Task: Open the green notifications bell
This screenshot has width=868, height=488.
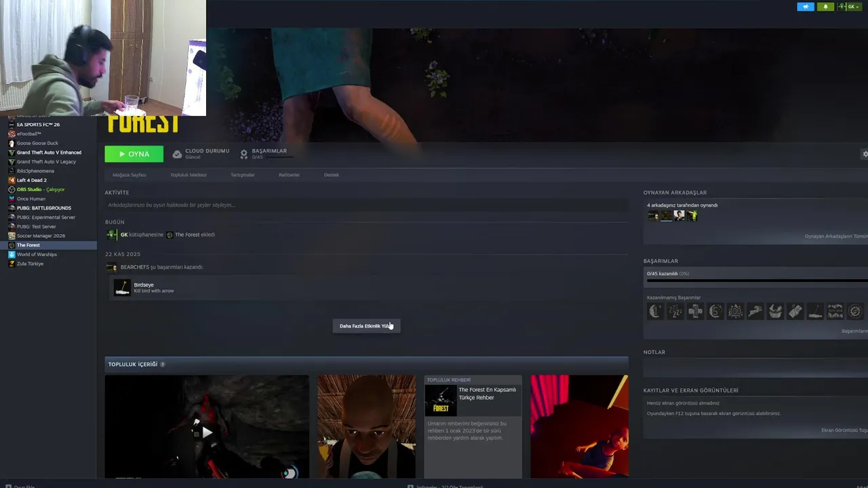Action: [825, 7]
